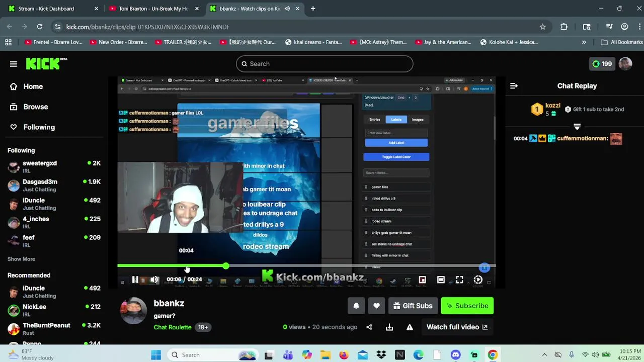Follow bbankz with the heart button
The width and height of the screenshot is (644, 362).
click(x=376, y=306)
